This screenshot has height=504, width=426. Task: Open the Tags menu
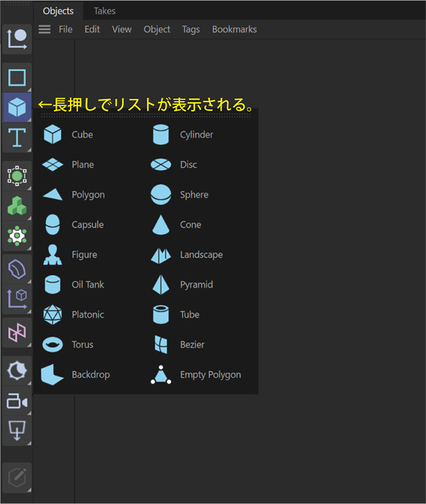(x=191, y=29)
